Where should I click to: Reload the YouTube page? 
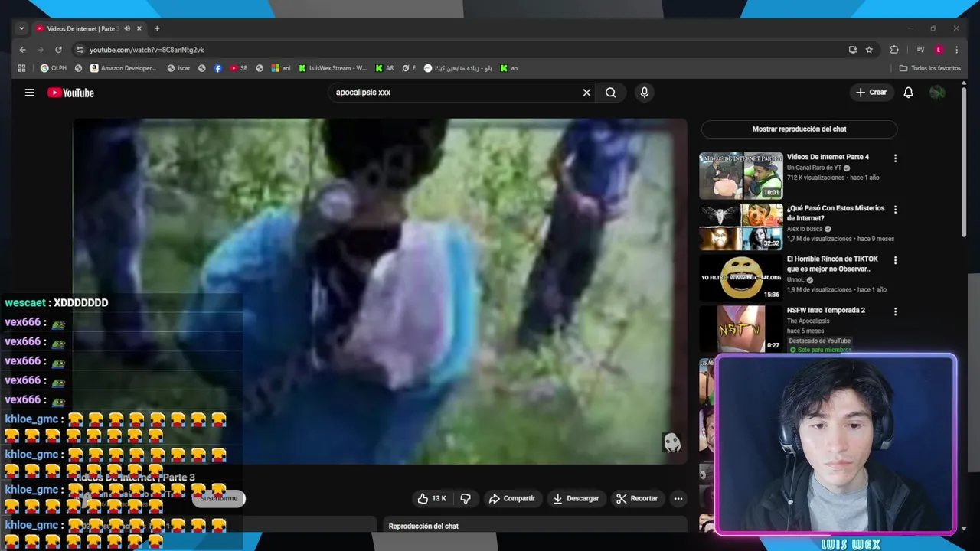click(x=58, y=50)
